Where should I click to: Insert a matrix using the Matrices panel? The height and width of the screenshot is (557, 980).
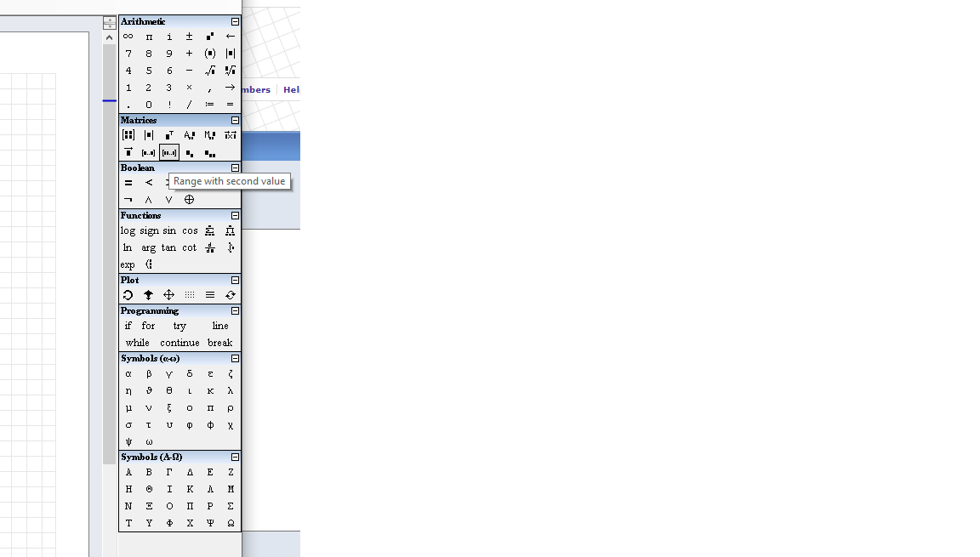pos(128,135)
